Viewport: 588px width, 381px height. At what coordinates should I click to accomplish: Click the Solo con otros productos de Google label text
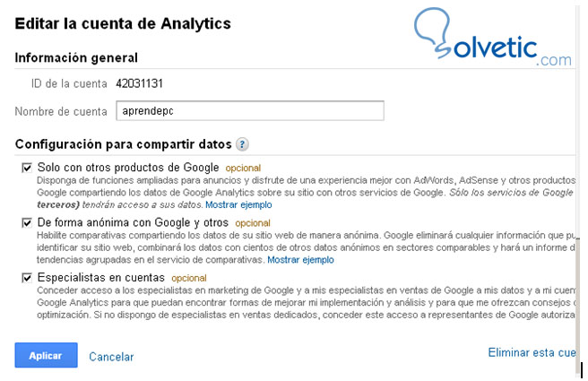click(129, 168)
